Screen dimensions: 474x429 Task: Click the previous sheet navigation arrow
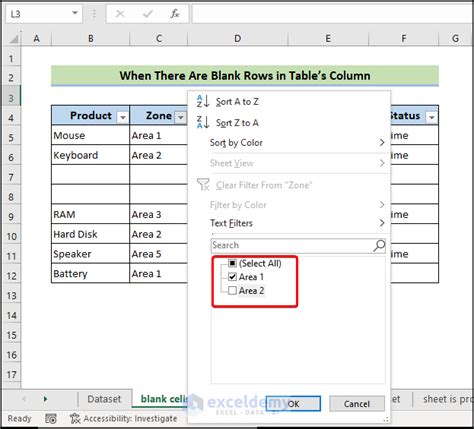pyautogui.click(x=24, y=399)
